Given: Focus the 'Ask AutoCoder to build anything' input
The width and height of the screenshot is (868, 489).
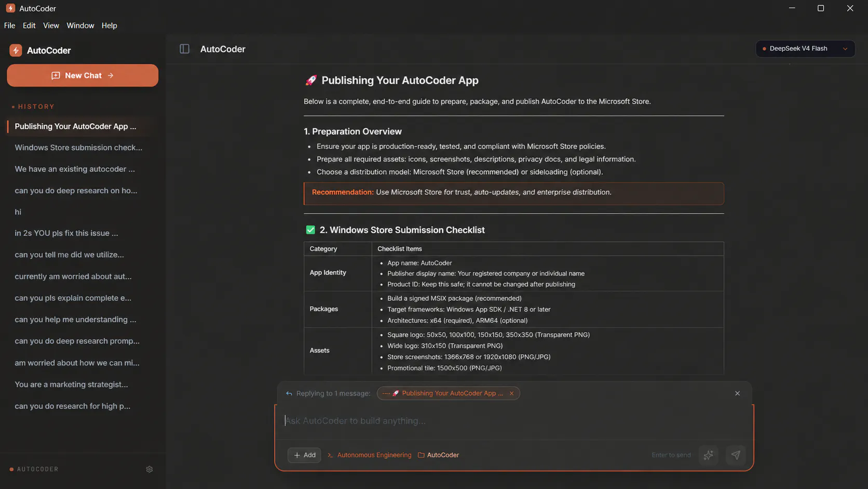Looking at the screenshot, I should coord(514,421).
